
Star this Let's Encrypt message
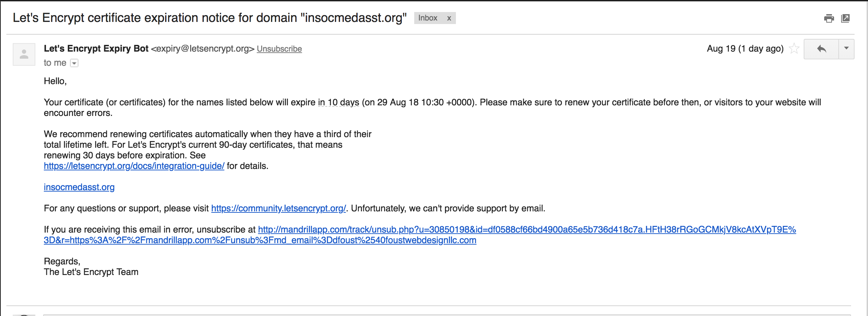click(x=794, y=48)
